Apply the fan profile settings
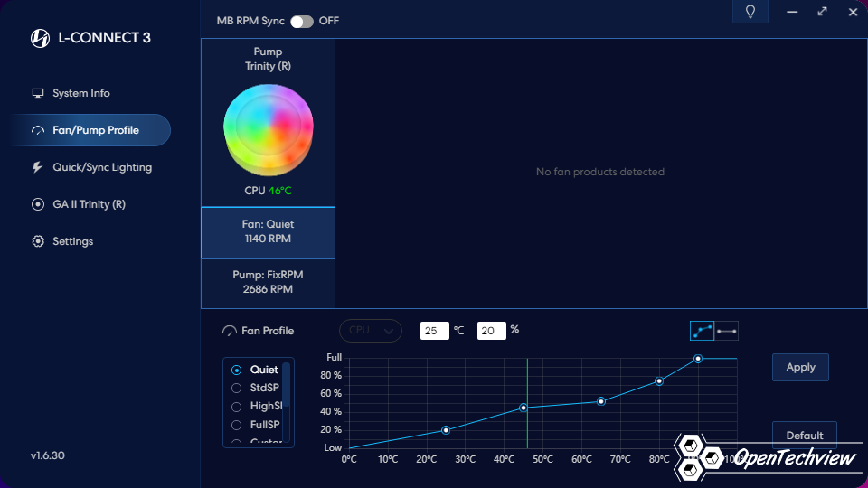Screen dimensions: 868x488 click(x=800, y=368)
